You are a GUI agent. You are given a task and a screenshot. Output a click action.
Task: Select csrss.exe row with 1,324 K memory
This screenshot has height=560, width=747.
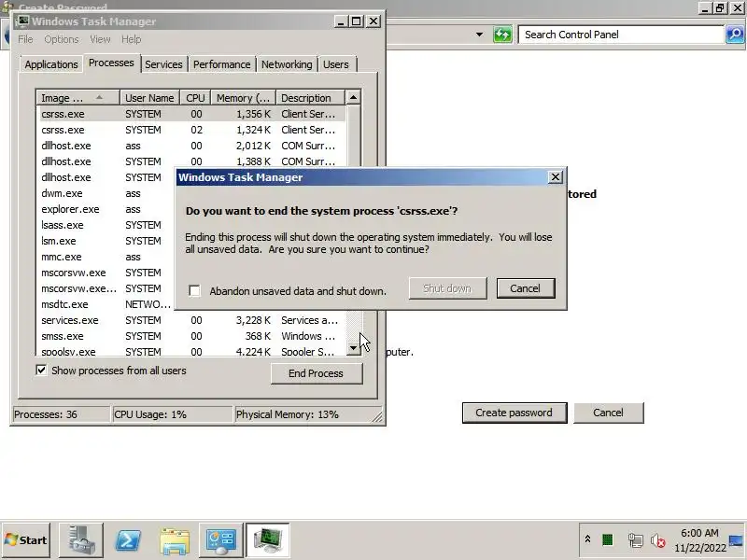coord(192,130)
